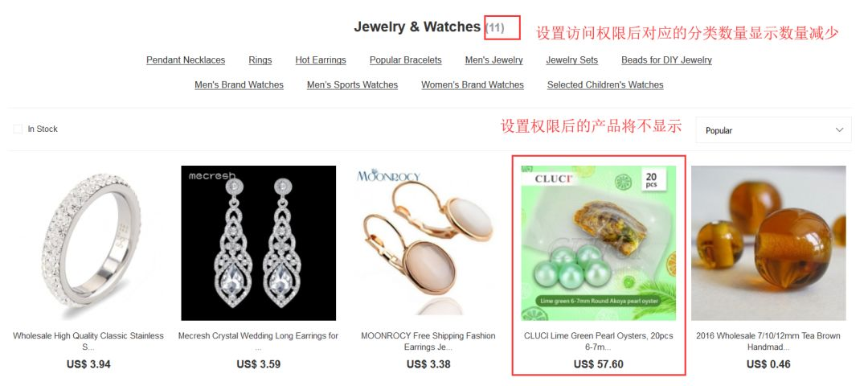Open the MOONROCY rose gold earrings image
The width and height of the screenshot is (868, 386).
click(x=428, y=243)
